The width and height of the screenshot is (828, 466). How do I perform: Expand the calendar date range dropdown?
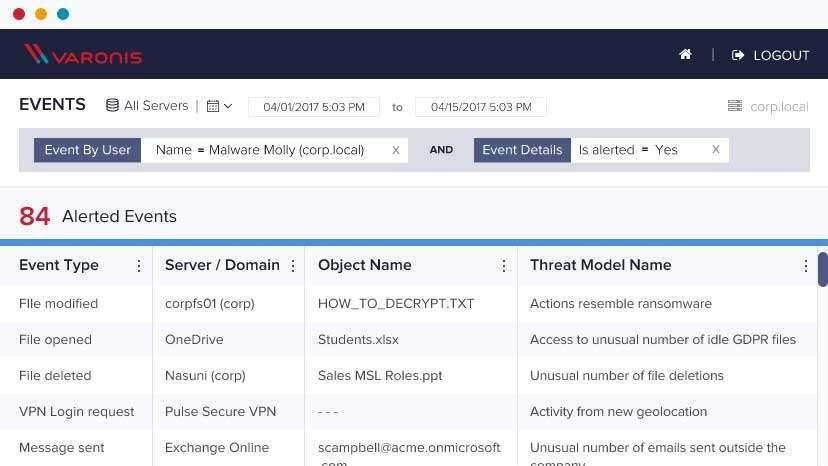click(219, 106)
